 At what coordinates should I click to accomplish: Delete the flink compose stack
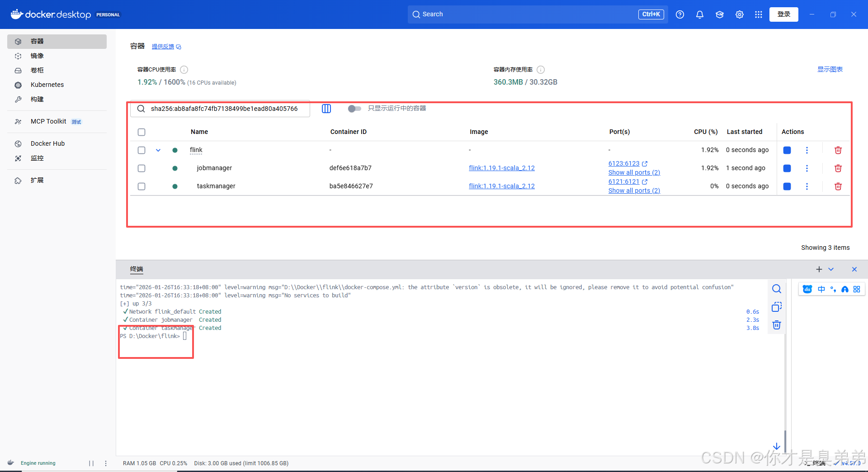pyautogui.click(x=838, y=150)
